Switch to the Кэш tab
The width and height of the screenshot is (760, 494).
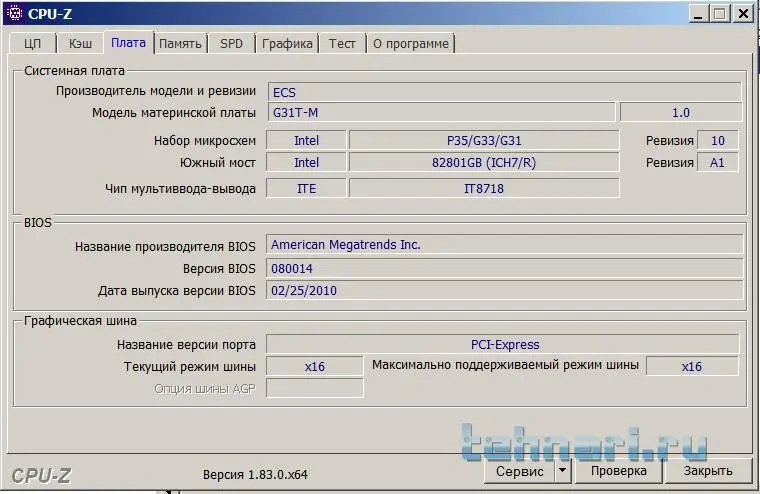80,44
